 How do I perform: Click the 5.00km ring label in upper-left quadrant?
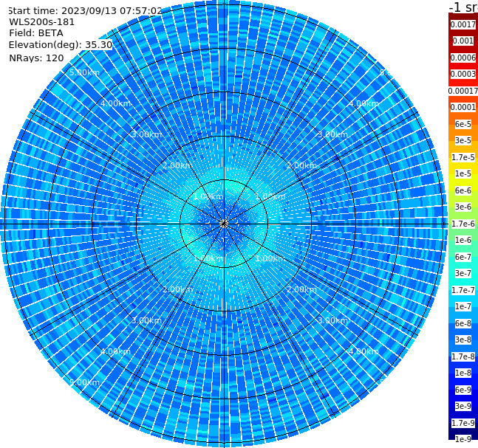point(84,72)
